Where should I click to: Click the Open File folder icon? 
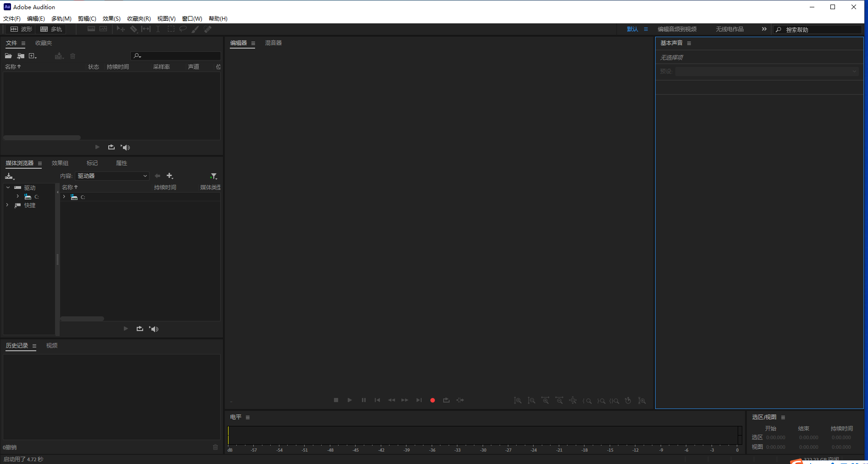8,56
